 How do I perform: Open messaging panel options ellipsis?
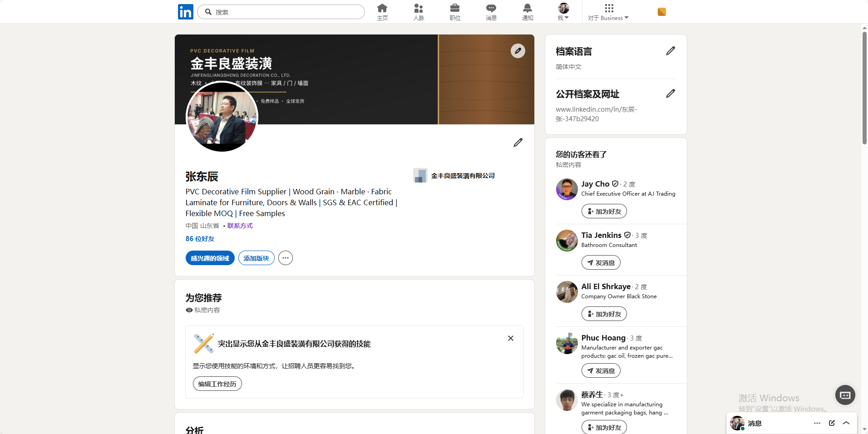[817, 423]
